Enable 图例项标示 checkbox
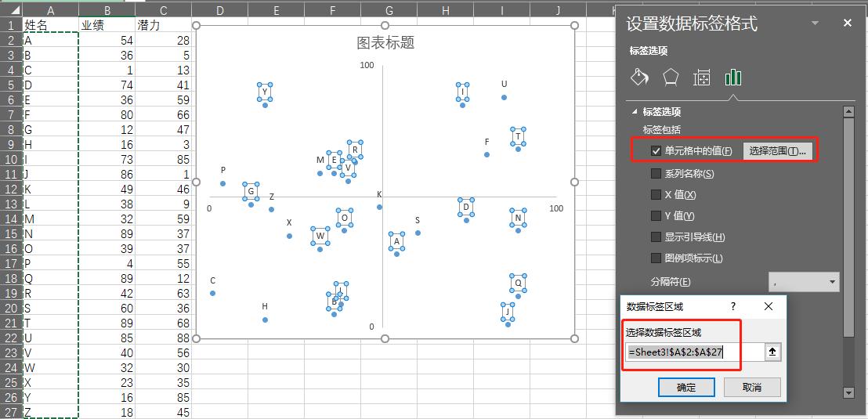This screenshot has height=419, width=868. (x=656, y=258)
